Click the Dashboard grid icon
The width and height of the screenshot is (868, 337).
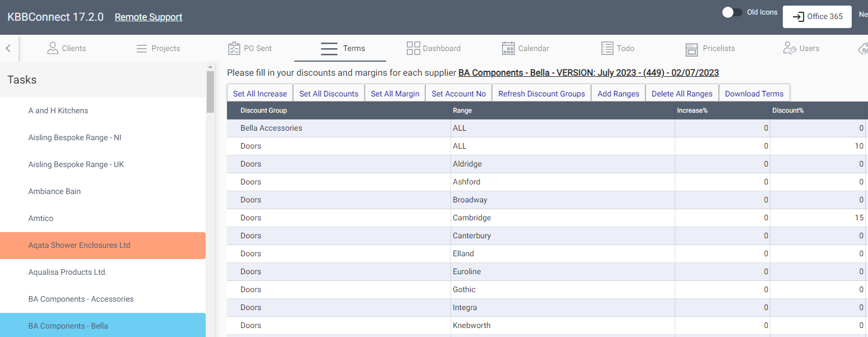(x=414, y=48)
